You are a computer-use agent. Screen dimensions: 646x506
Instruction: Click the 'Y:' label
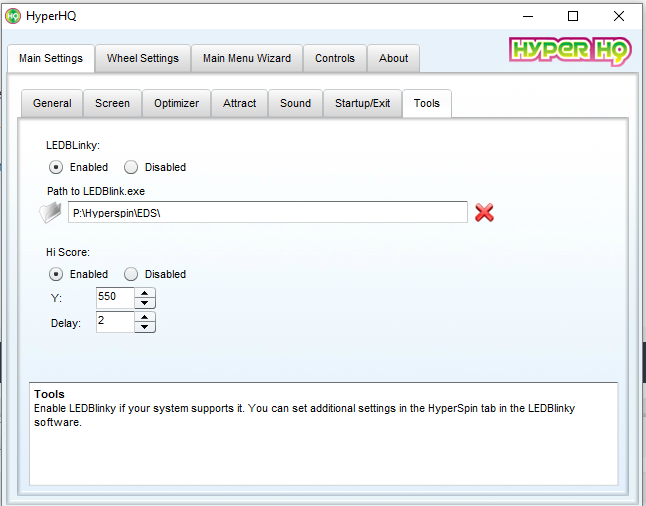[x=56, y=298]
